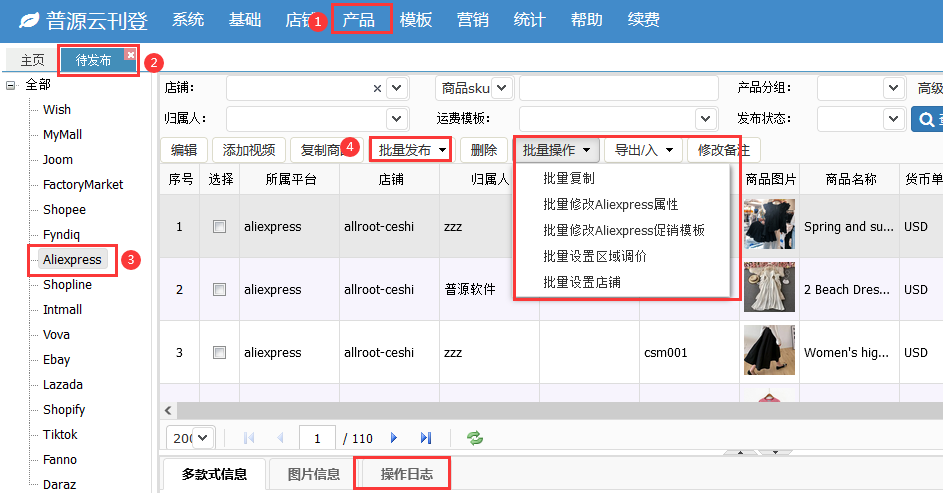The width and height of the screenshot is (943, 493).
Task: Click the 编辑 button
Action: pos(184,150)
